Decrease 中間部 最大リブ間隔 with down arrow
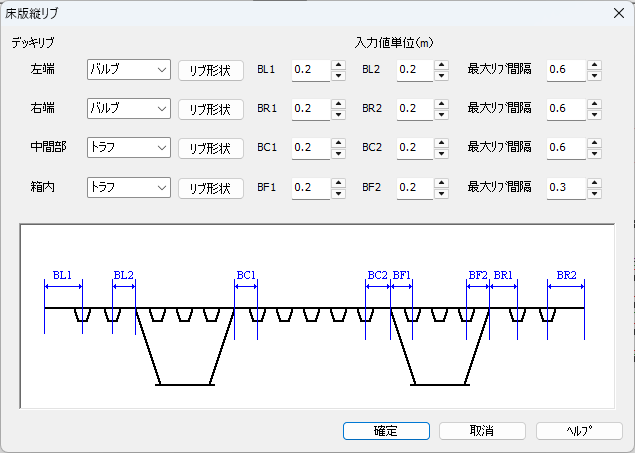Image resolution: width=635 pixels, height=453 pixels. 595,153
